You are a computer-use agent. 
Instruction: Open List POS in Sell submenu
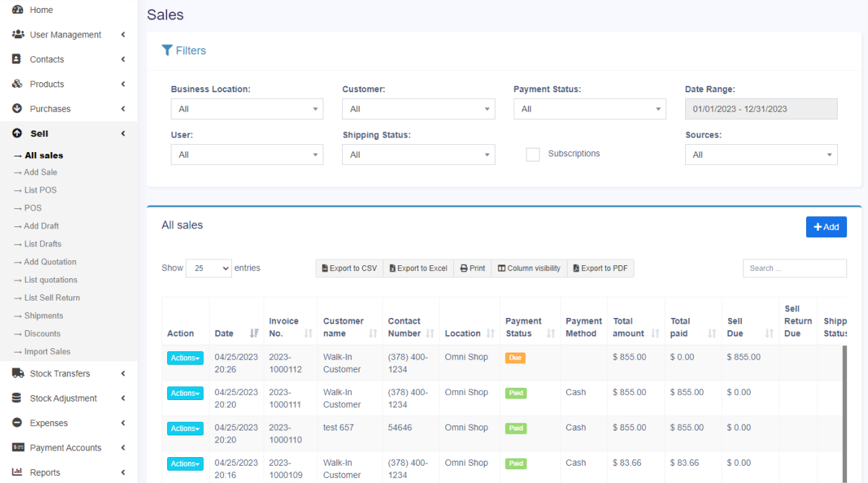point(40,190)
